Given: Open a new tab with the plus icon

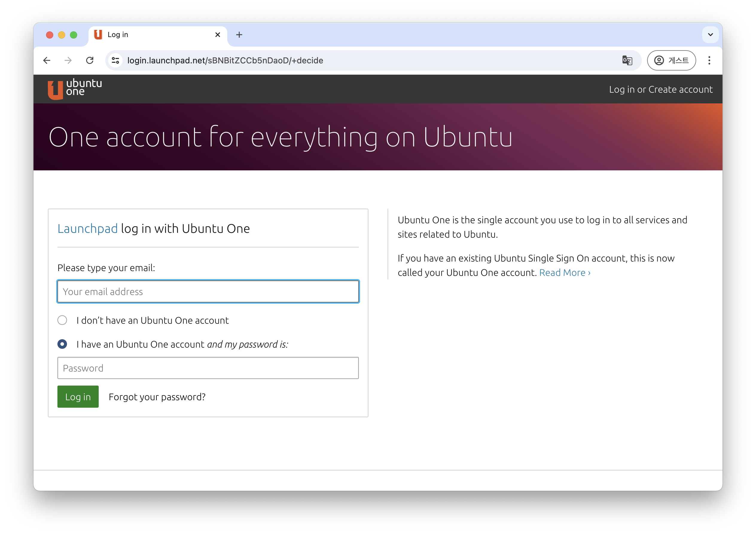Looking at the screenshot, I should point(239,35).
